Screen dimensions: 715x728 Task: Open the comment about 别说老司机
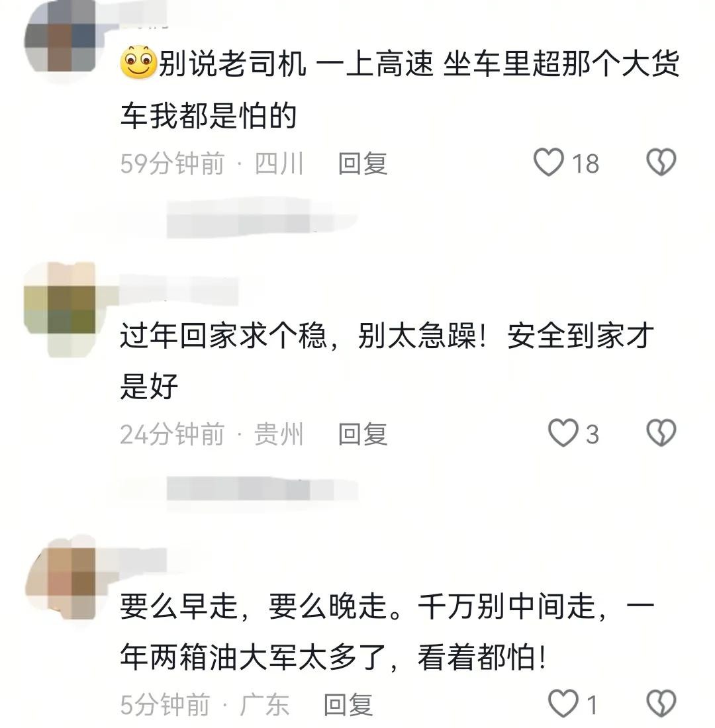[x=400, y=89]
